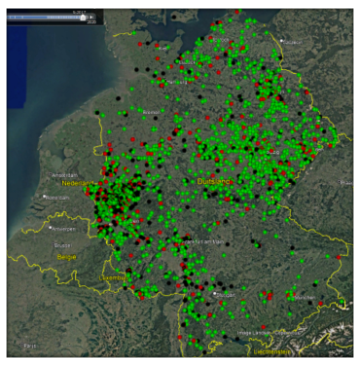Select the Bremen city label
360x366 pixels.
coord(151,113)
